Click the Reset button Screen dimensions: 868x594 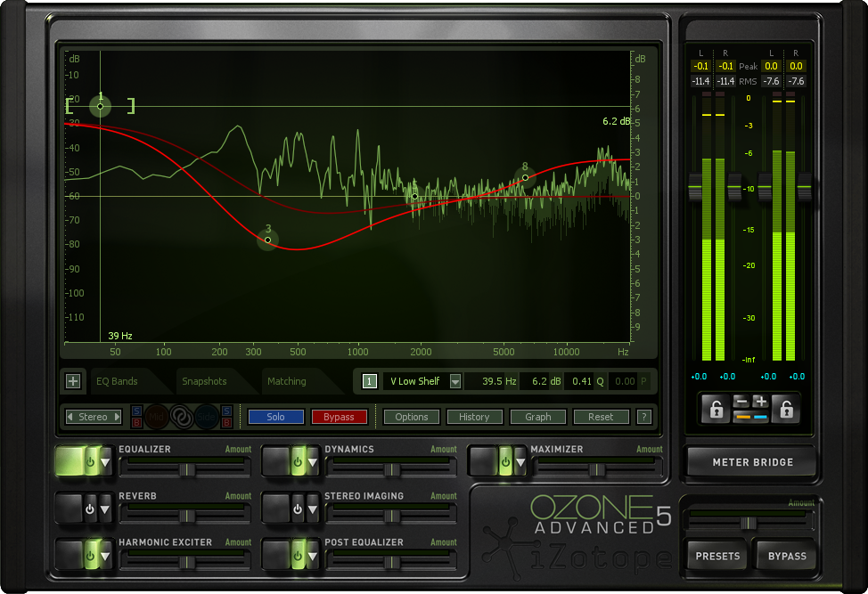click(602, 417)
